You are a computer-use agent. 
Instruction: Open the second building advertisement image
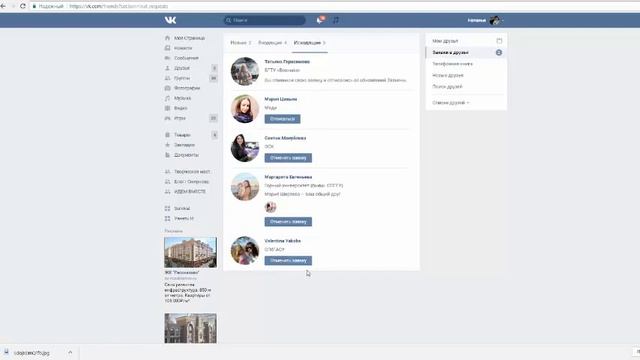pos(191,328)
